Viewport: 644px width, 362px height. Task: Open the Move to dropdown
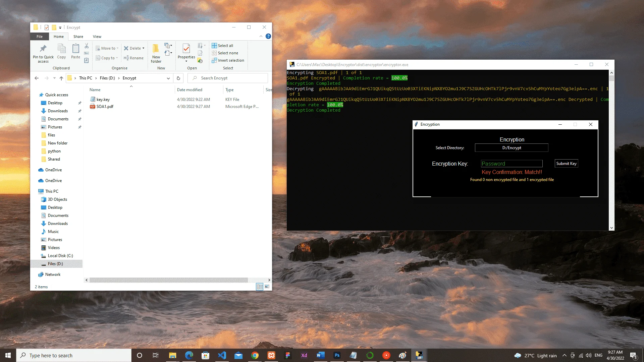click(x=107, y=48)
